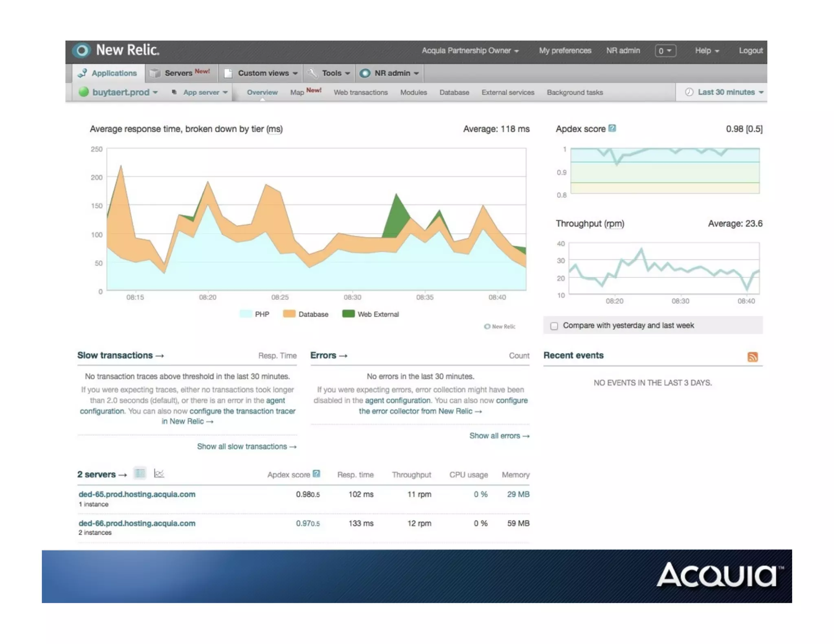This screenshot has height=644, width=834.
Task: Switch servers list to chart view icon
Action: (159, 473)
